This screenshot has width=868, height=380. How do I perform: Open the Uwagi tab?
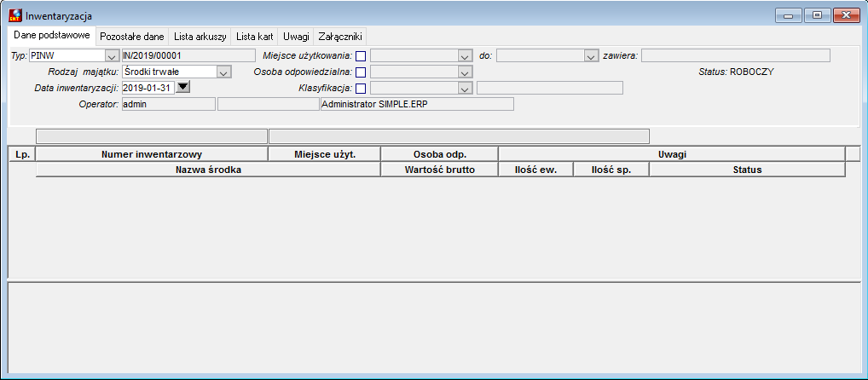click(x=296, y=37)
